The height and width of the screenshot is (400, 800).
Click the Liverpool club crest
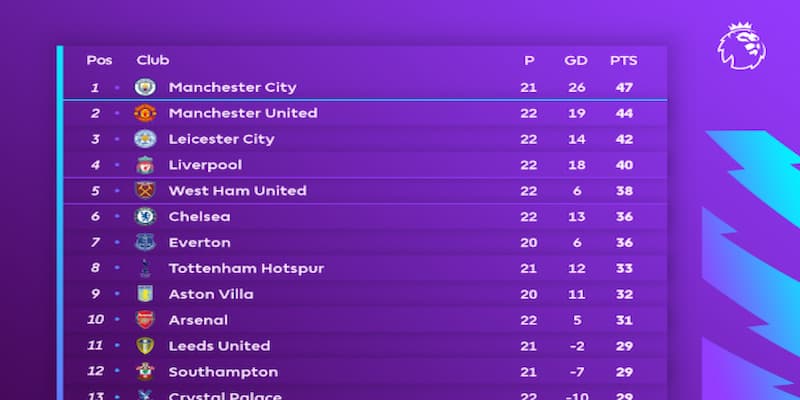click(145, 165)
